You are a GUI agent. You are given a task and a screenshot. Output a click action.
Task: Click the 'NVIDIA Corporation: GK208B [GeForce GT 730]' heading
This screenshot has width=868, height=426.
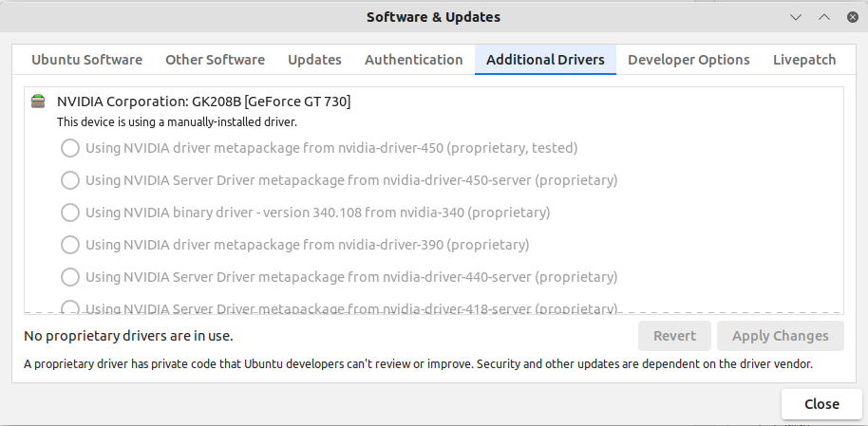[x=204, y=102]
